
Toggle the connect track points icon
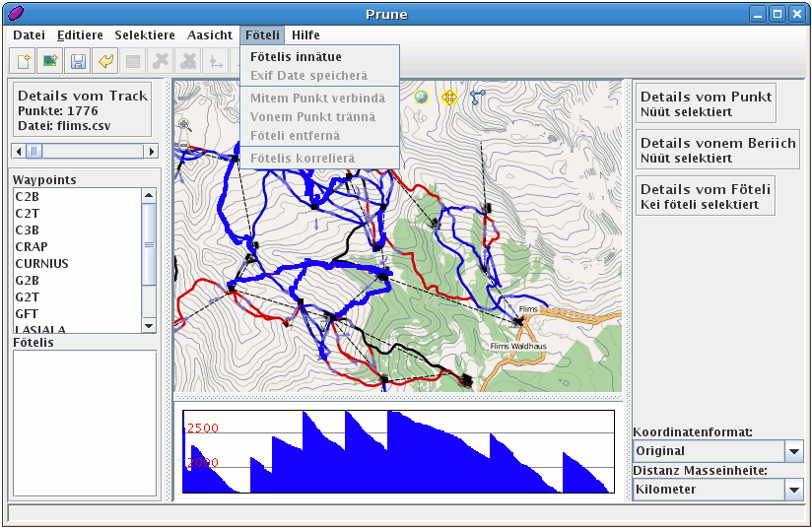coord(478,97)
